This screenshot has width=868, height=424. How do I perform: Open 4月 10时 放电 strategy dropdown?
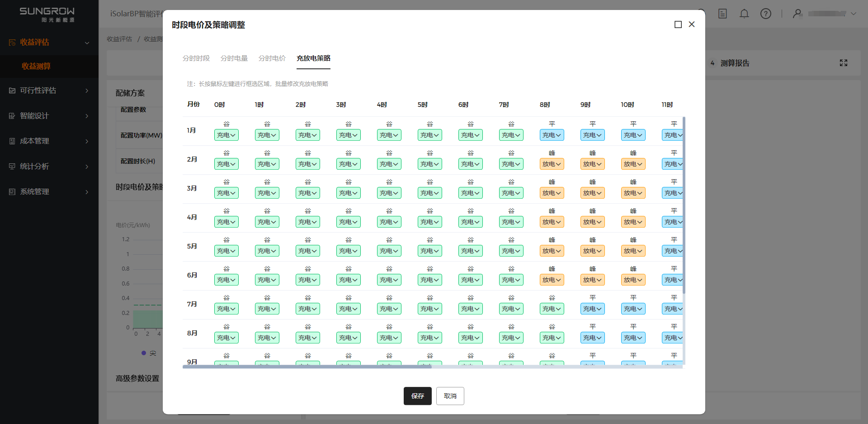633,222
